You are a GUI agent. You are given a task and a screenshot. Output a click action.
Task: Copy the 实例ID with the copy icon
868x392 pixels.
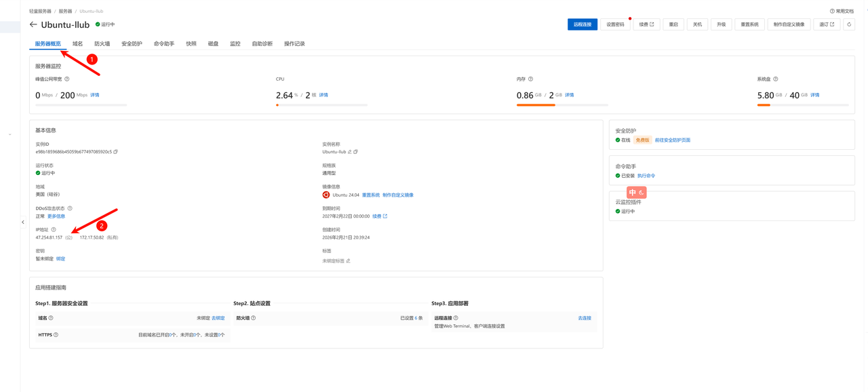point(116,152)
